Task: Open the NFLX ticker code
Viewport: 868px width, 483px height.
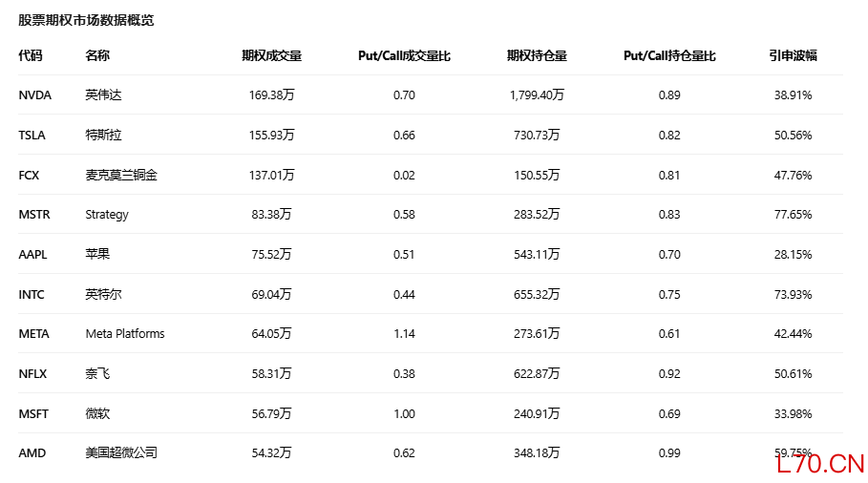Action: 32,374
